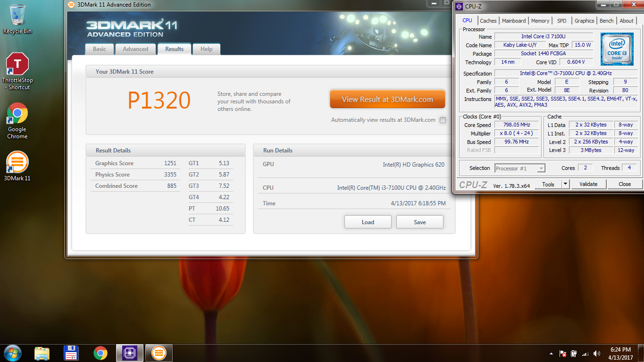
Task: Open Action Center flag tray icon
Action: click(562, 354)
